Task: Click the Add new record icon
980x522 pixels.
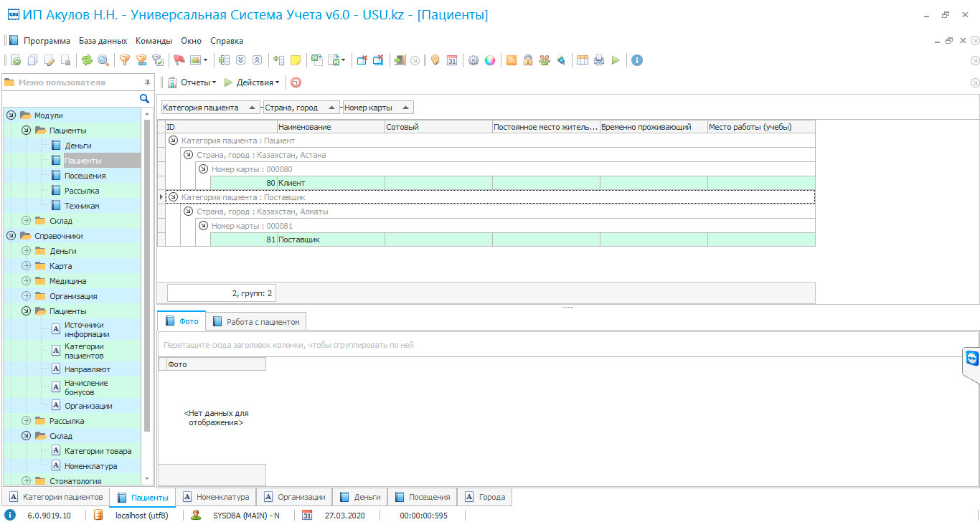Action: (x=15, y=60)
